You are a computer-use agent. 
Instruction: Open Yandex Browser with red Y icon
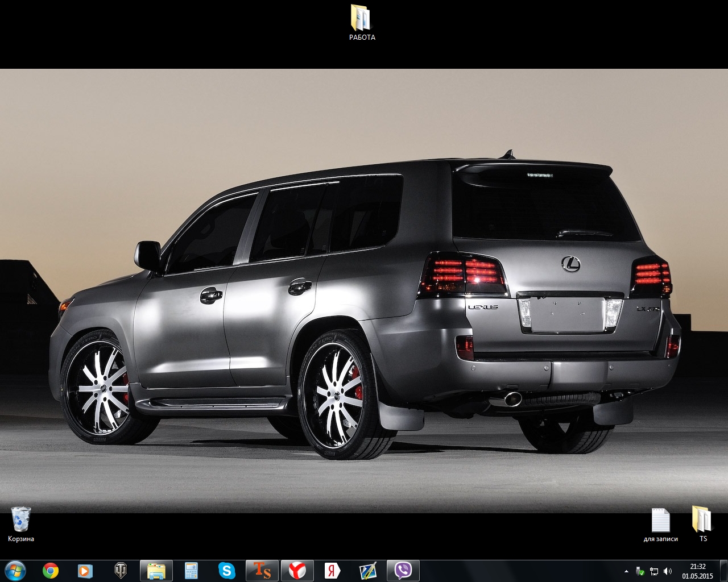[x=297, y=570]
